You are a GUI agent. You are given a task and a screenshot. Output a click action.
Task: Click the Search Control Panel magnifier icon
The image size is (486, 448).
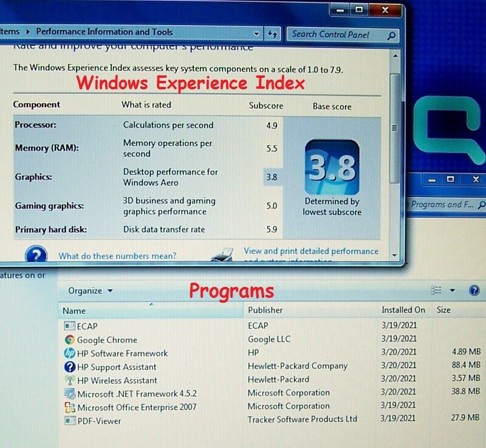(x=391, y=36)
